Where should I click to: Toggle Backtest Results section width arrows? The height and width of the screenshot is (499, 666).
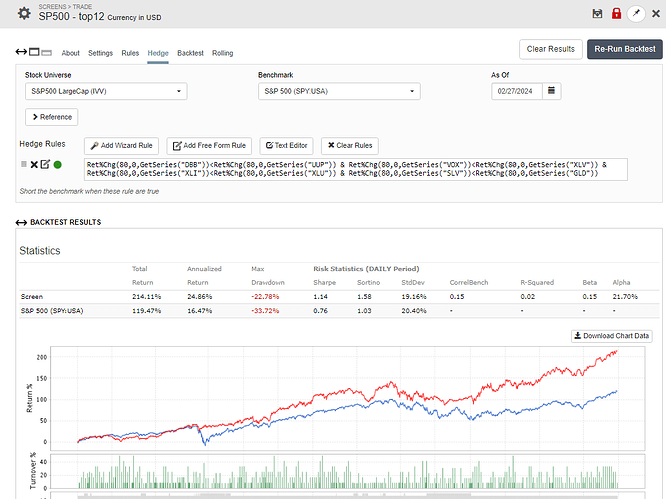21,221
